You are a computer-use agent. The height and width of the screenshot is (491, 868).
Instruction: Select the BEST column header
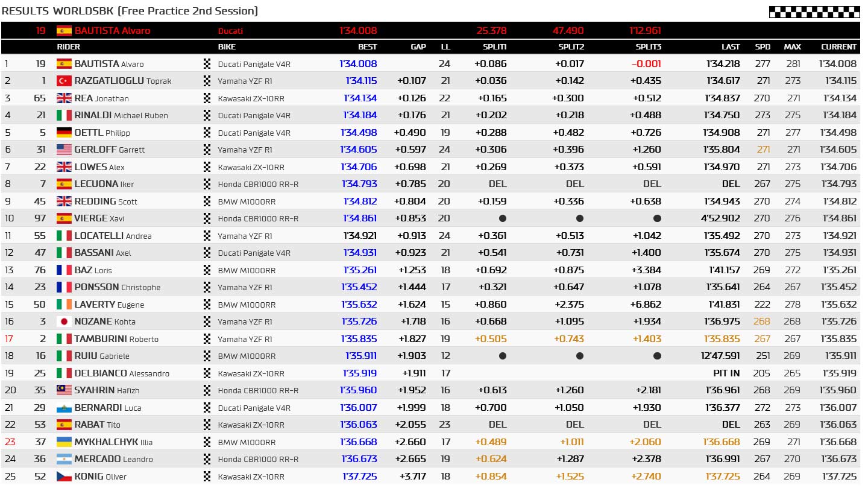click(x=367, y=46)
